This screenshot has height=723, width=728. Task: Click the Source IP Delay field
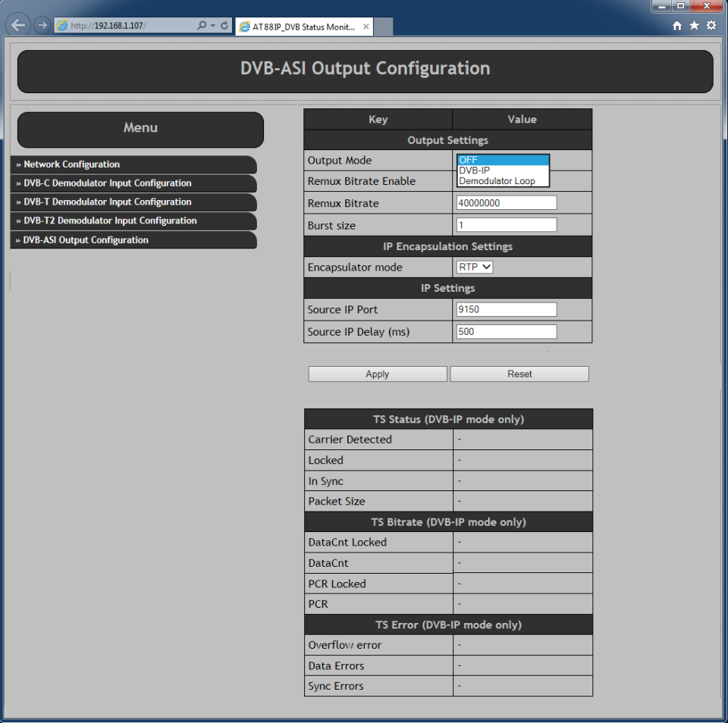(x=507, y=332)
